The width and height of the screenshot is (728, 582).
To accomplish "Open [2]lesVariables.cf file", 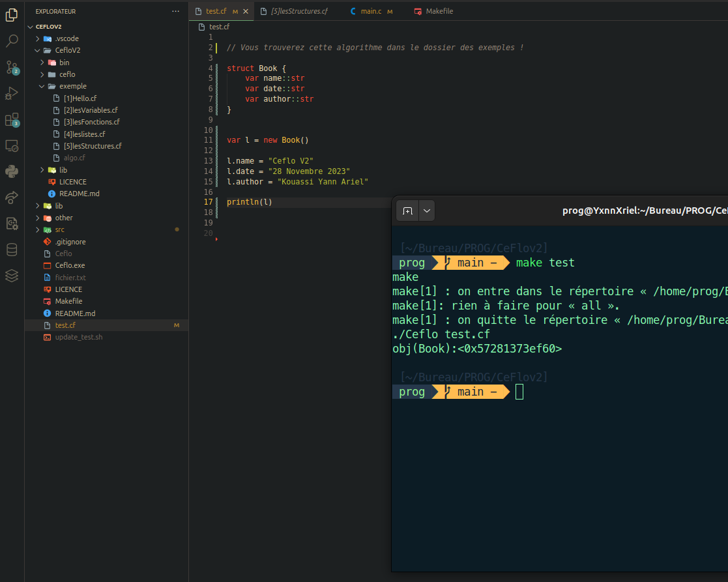I will click(x=91, y=110).
